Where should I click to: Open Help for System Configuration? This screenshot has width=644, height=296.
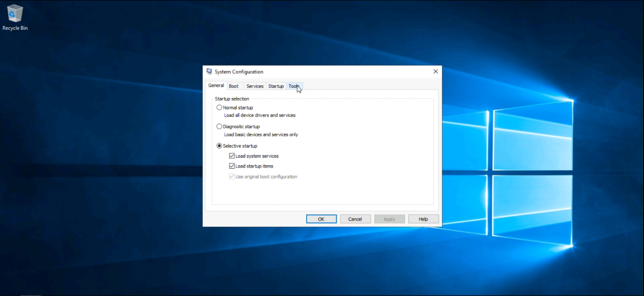[423, 219]
